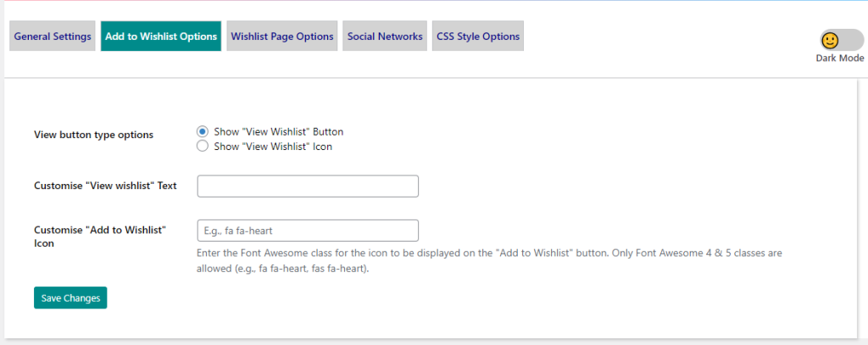
Task: Click the Show "View Wishlist" Button label text
Action: [x=278, y=131]
